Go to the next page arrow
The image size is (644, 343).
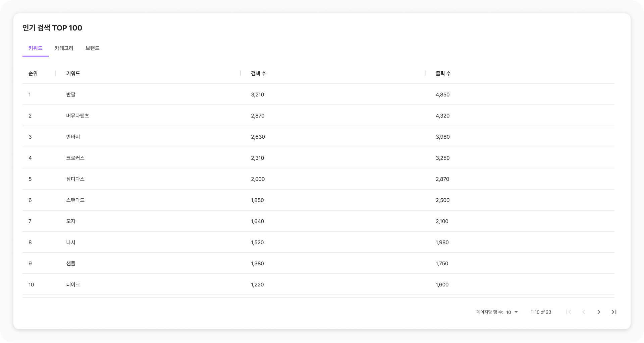point(599,312)
